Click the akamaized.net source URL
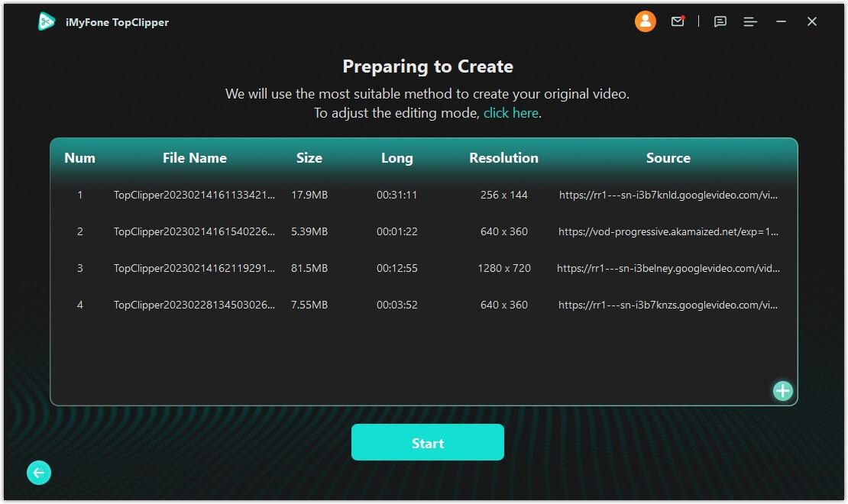 coord(668,231)
